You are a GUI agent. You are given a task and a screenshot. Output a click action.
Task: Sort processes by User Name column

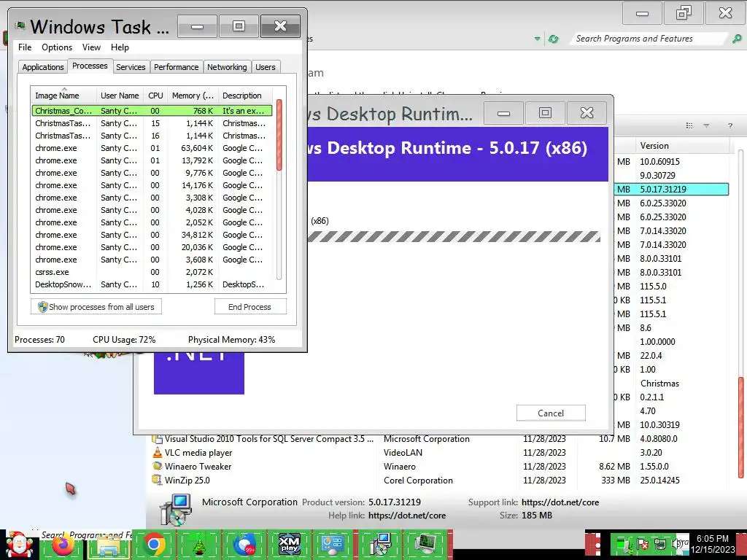(x=120, y=96)
